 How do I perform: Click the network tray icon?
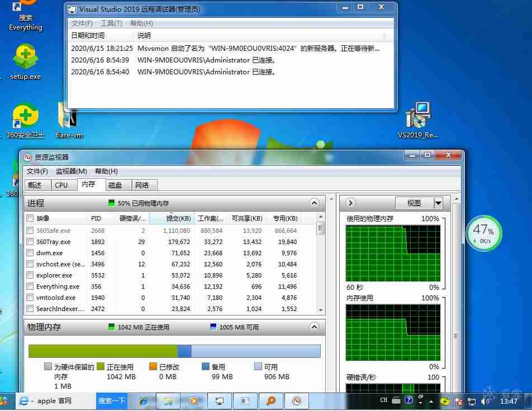tap(472, 402)
